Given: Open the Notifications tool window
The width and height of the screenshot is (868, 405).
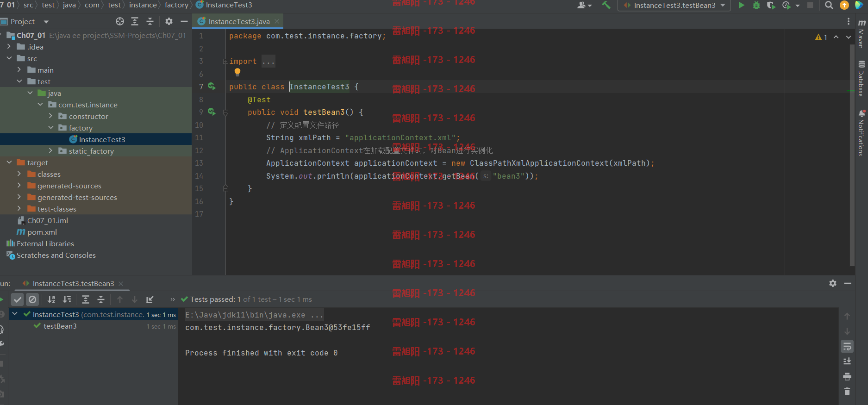Looking at the screenshot, I should [x=861, y=133].
